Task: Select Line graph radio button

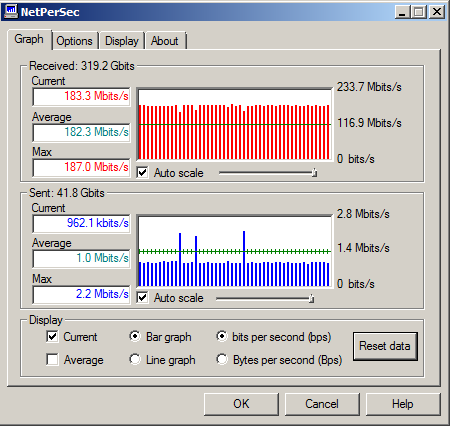Action: (x=135, y=359)
